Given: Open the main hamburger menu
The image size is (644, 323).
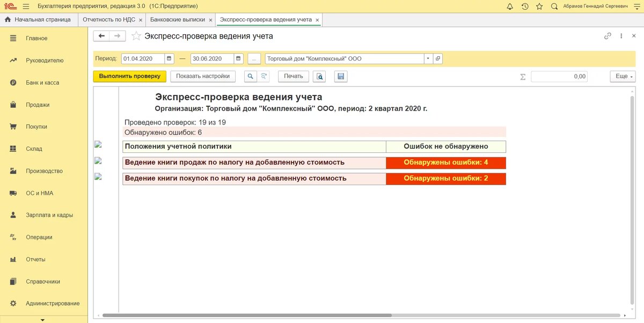Looking at the screenshot, I should click(x=26, y=6).
